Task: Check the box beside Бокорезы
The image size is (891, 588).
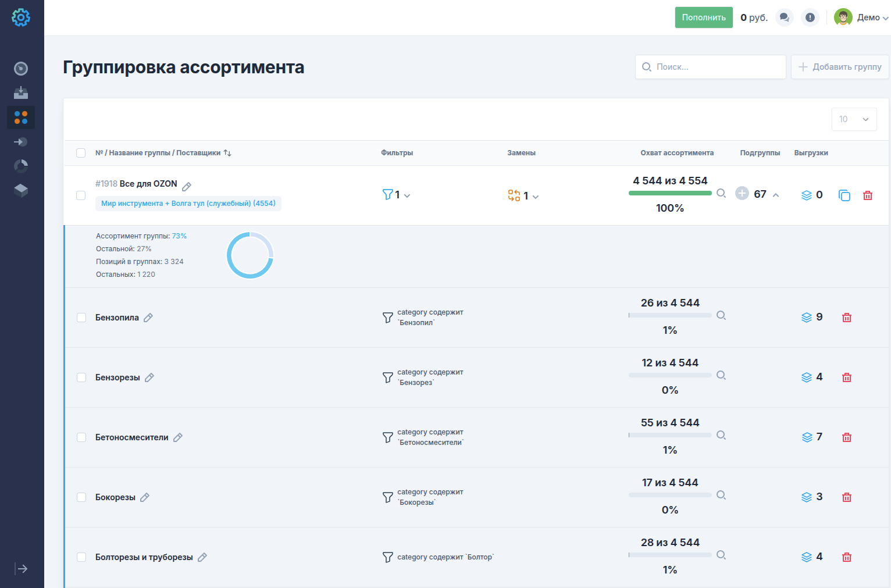Action: tap(81, 497)
